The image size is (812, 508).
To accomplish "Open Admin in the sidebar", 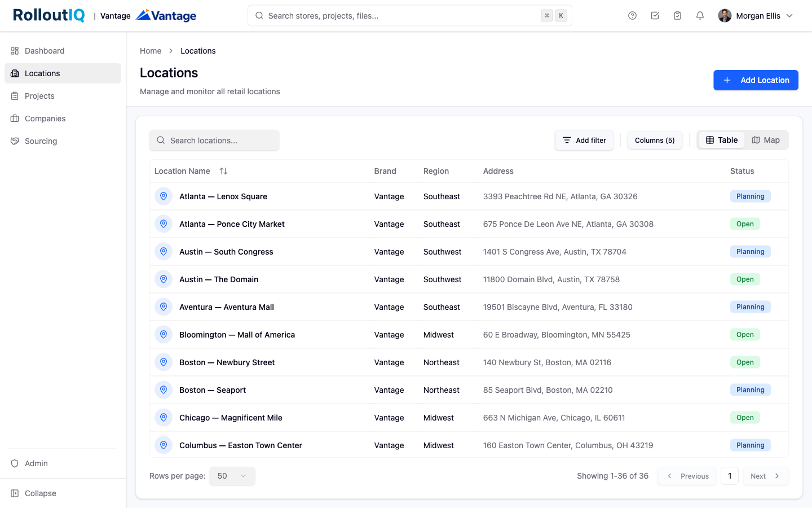I will pos(63,463).
